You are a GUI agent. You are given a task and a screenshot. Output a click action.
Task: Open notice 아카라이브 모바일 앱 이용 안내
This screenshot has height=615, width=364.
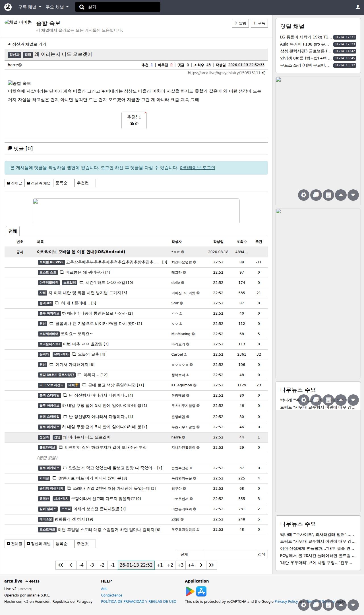[81, 252]
